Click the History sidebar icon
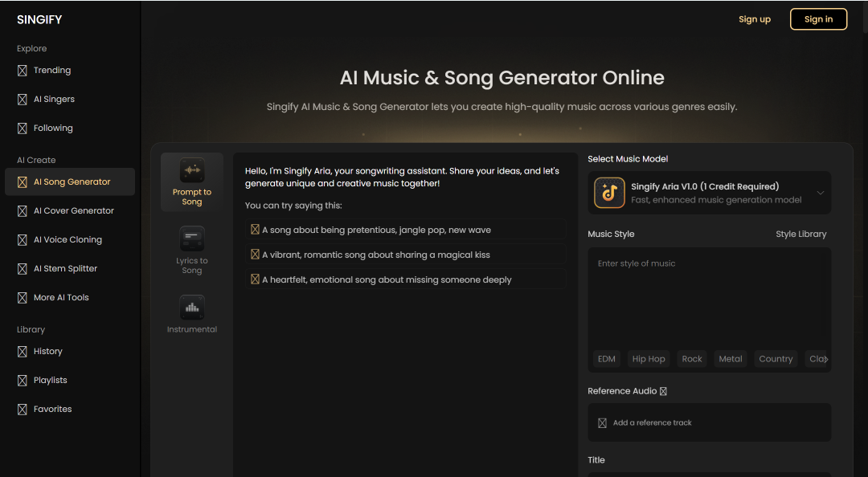Viewport: 868px width, 477px height. 23,352
